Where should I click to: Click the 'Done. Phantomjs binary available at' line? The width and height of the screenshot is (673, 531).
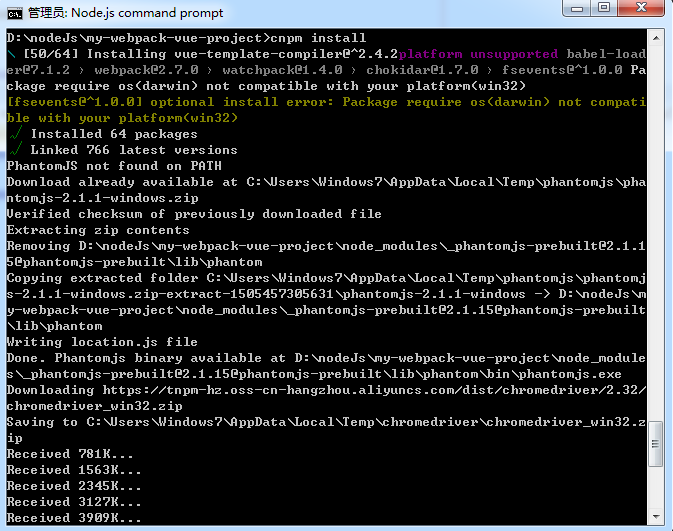coord(326,358)
